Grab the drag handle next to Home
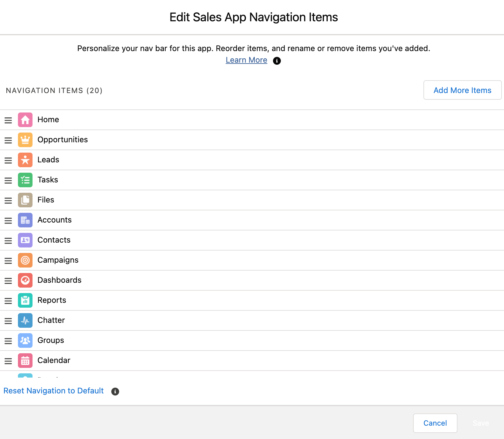 [x=8, y=120]
